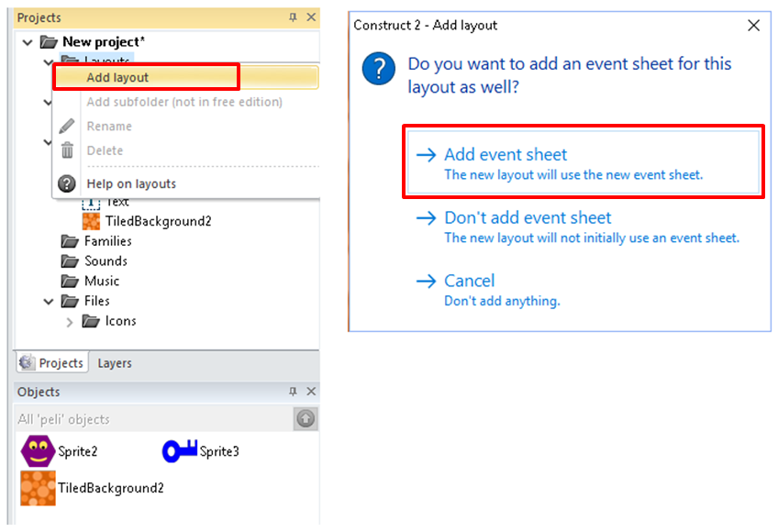
Task: Select the blue key Sprite3 icon
Action: (x=180, y=450)
